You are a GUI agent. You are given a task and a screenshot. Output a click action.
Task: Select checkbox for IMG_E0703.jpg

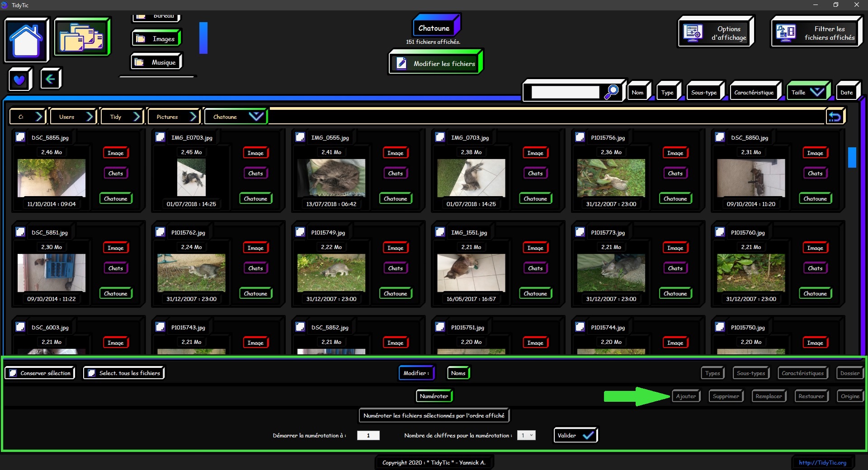160,137
